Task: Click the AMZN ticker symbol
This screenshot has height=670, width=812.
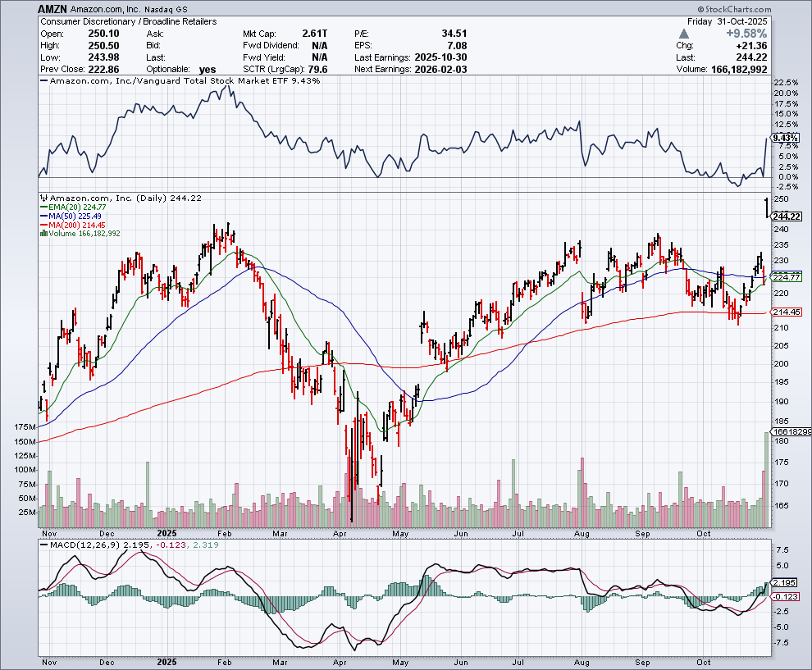Action: point(52,9)
